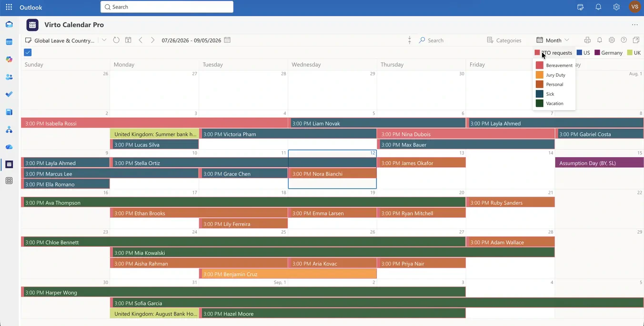Open the United Kingdom Summer bank holiday event
The height and width of the screenshot is (326, 644).
154,134
